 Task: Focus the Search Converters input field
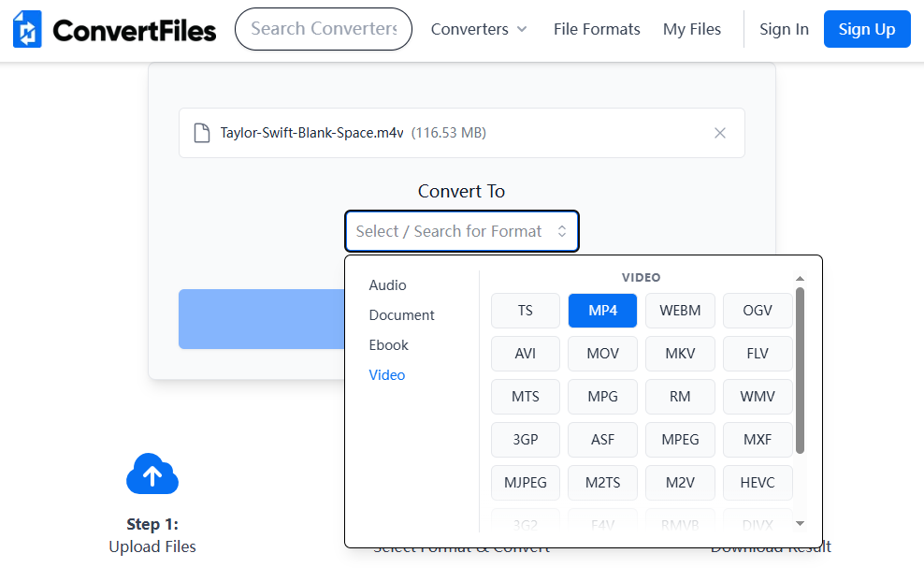pyautogui.click(x=323, y=29)
